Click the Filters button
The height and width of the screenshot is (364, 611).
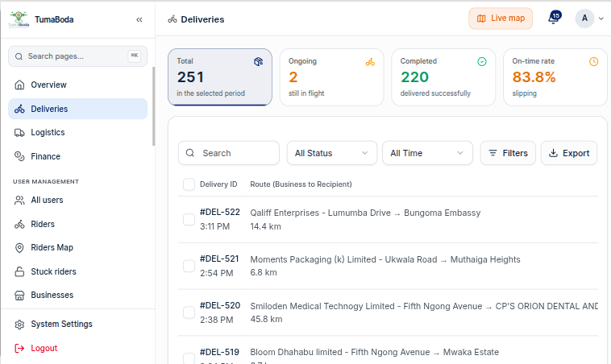pyautogui.click(x=508, y=153)
